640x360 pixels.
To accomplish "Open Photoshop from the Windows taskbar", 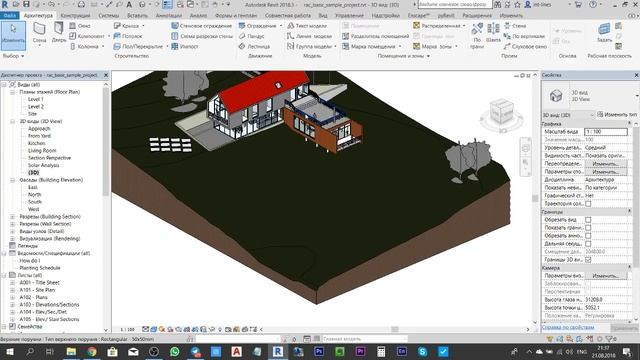I will coord(319,351).
